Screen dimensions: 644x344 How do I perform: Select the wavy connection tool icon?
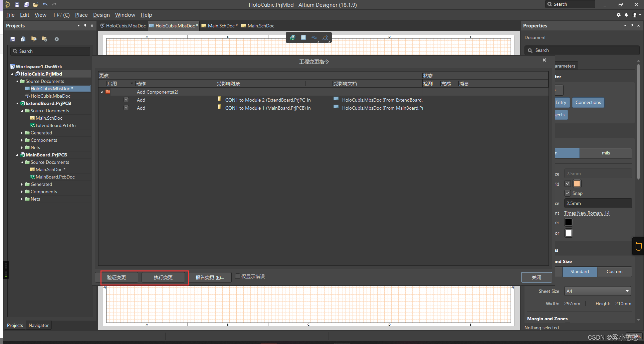coord(314,37)
